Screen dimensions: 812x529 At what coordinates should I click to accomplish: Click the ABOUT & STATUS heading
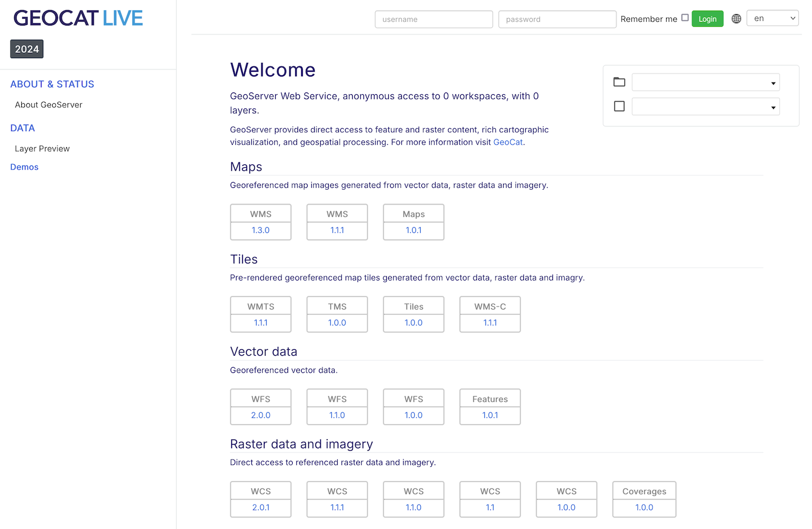[x=52, y=84]
